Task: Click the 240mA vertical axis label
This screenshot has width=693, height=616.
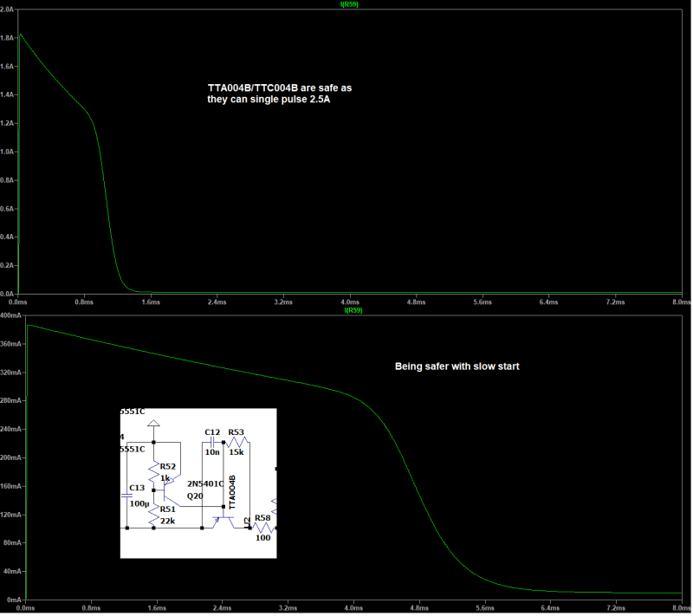Action: tap(10, 429)
